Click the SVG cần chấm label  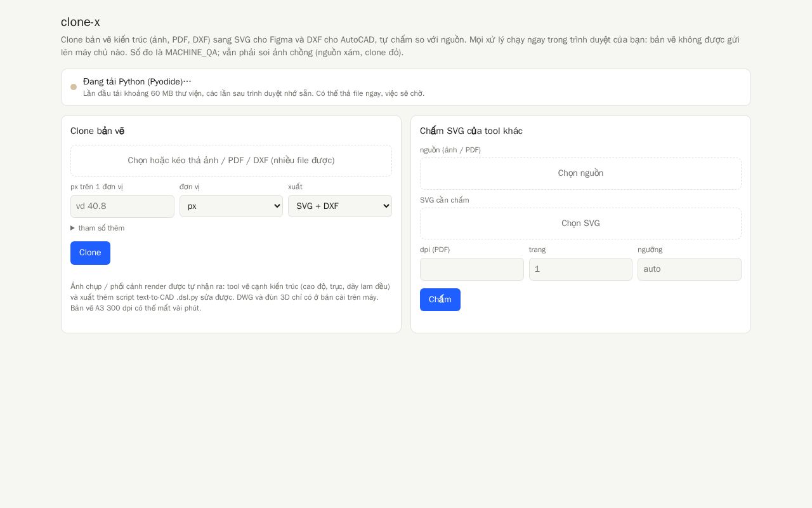445,200
